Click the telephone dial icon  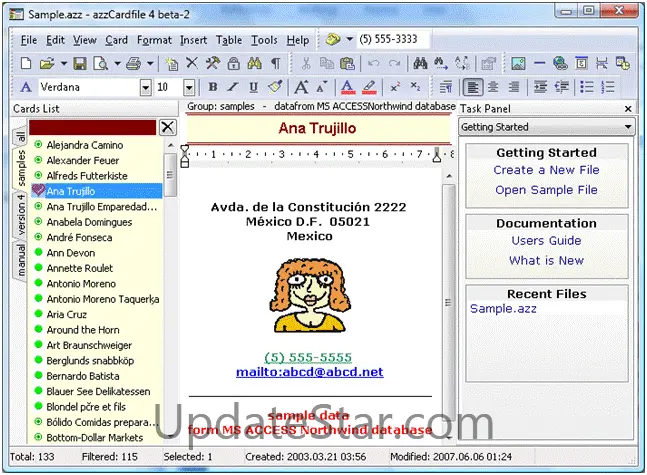tap(333, 40)
